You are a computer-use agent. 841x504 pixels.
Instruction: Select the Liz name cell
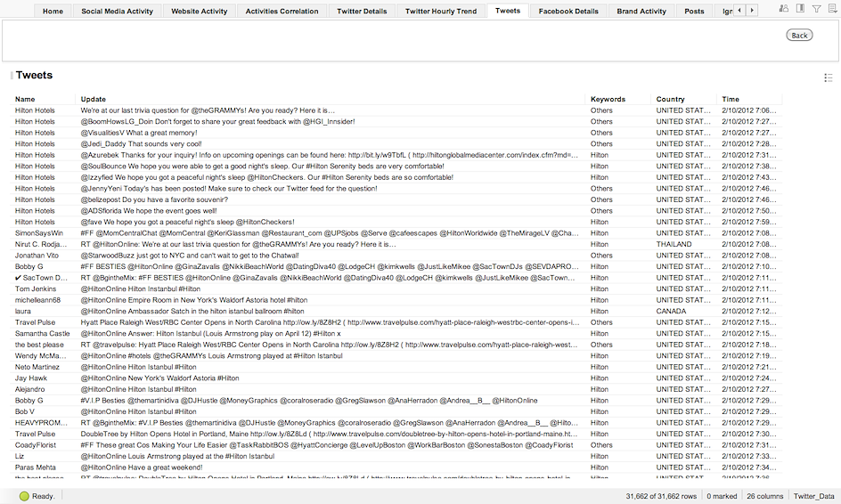(x=20, y=456)
